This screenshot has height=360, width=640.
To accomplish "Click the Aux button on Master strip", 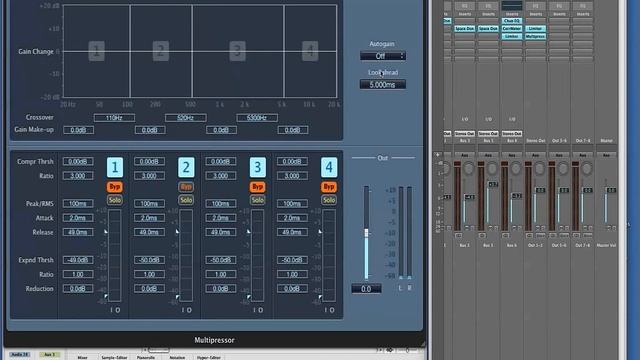I will point(606,155).
